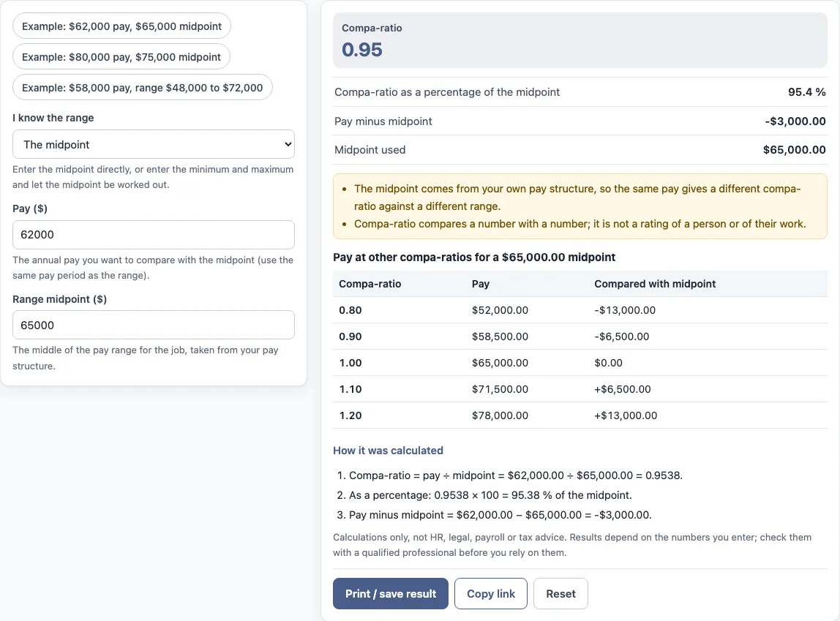Click the Print / save result button
The width and height of the screenshot is (840, 621).
coord(391,594)
